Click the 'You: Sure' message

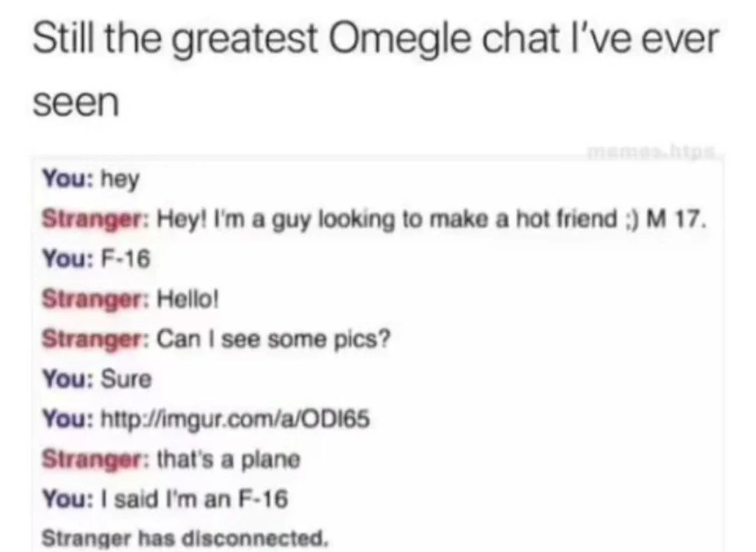tap(97, 379)
